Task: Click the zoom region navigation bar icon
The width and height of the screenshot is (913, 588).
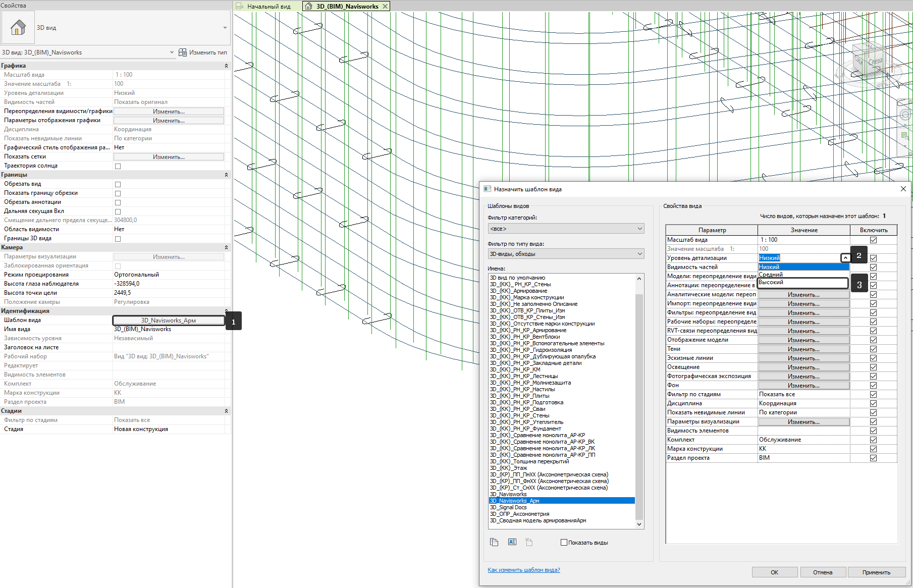Action: (905, 135)
